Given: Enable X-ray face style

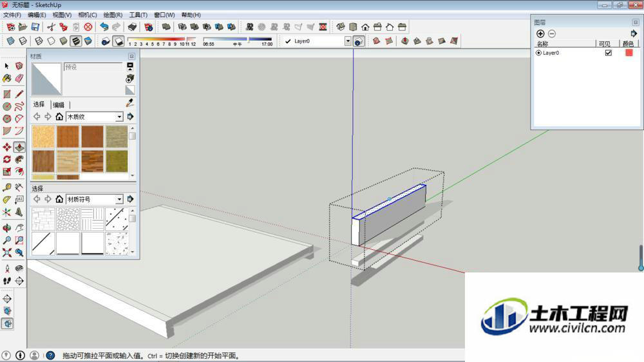Looking at the screenshot, I should click(x=11, y=41).
